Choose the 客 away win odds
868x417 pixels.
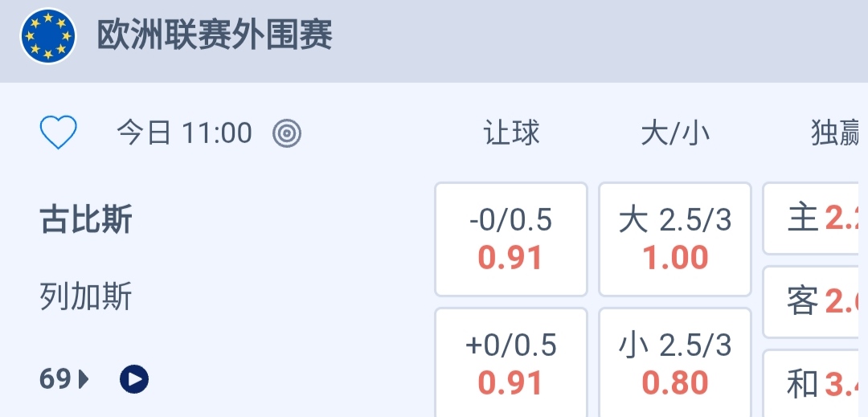pyautogui.click(x=816, y=302)
